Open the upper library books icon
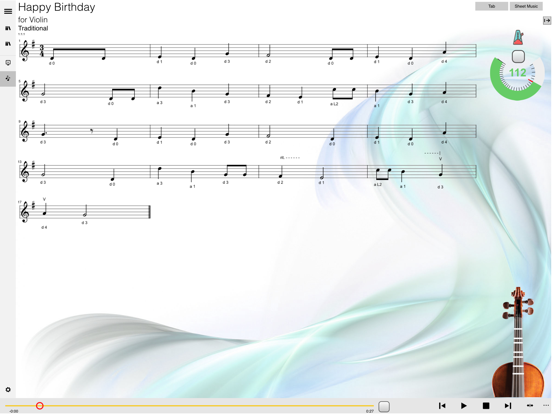The height and width of the screenshot is (414, 552). tap(8, 28)
